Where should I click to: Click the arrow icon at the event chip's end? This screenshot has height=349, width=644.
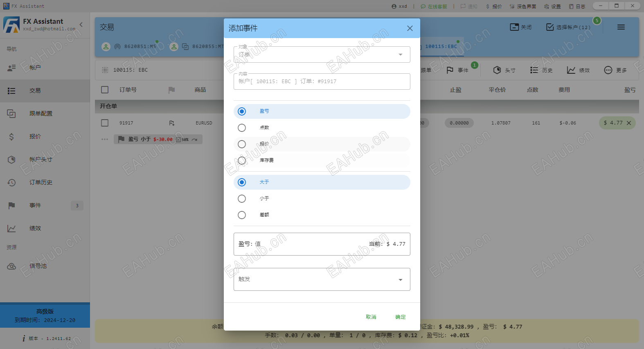tap(195, 140)
